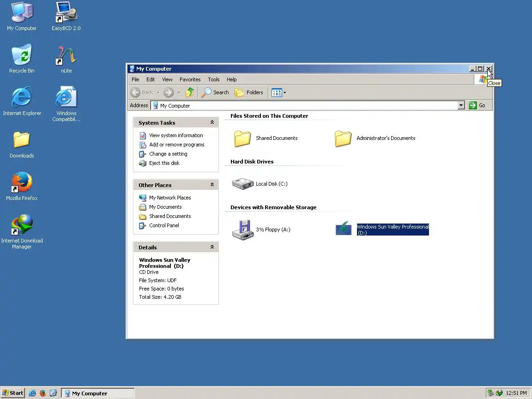Collapse the System Tasks panel
532x399 pixels.
[212, 122]
